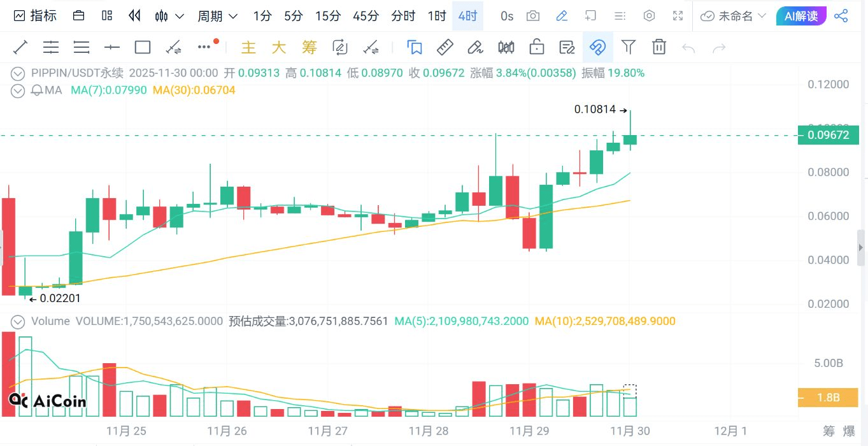
Task: Select the 15分 timeframe tab
Action: [x=328, y=16]
